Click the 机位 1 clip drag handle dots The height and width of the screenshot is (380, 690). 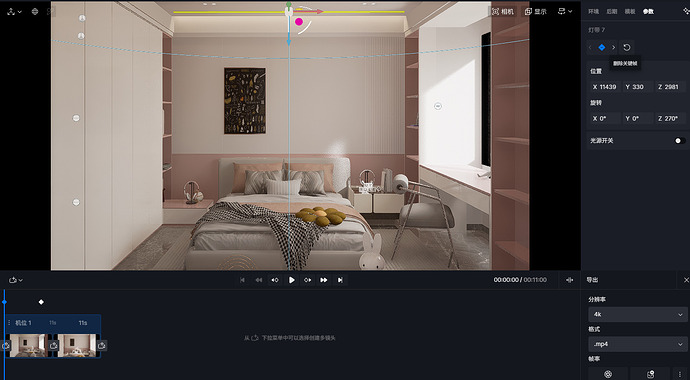point(9,323)
